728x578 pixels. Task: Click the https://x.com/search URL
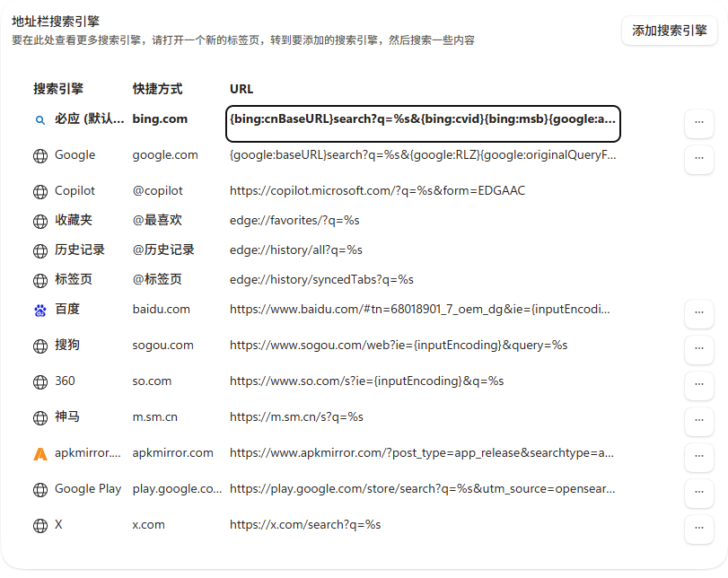tap(305, 525)
